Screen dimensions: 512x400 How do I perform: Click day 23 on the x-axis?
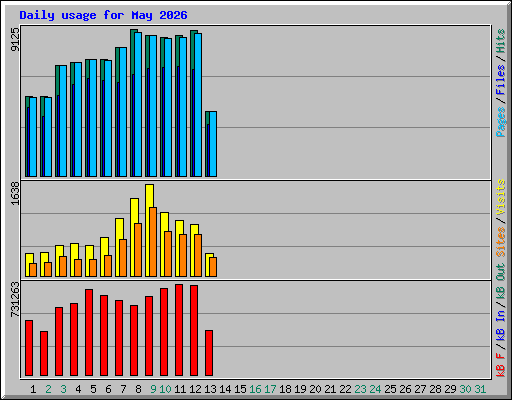coord(360,389)
